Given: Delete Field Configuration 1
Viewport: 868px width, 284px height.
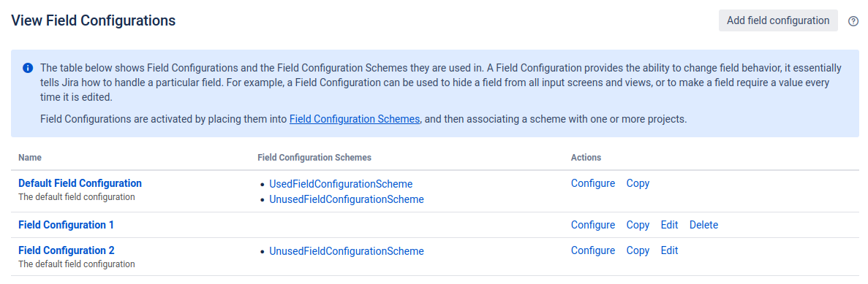Looking at the screenshot, I should pyautogui.click(x=703, y=225).
